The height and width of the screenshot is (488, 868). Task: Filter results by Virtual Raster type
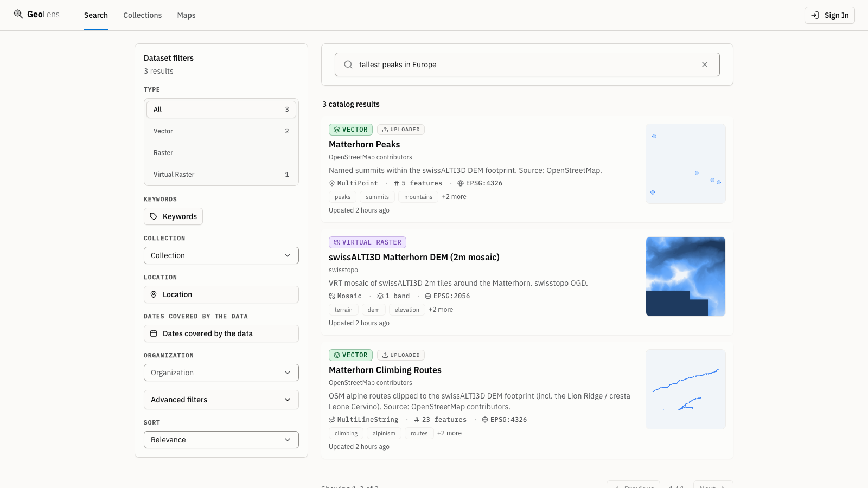[x=221, y=175]
